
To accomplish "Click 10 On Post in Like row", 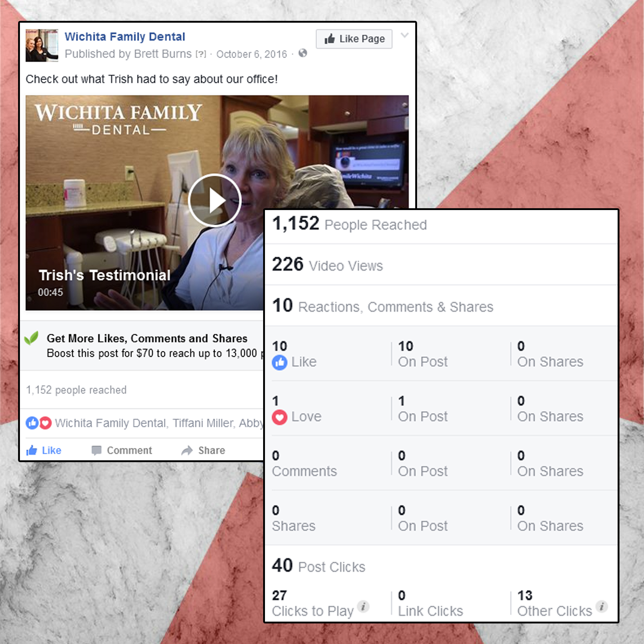I will click(423, 354).
